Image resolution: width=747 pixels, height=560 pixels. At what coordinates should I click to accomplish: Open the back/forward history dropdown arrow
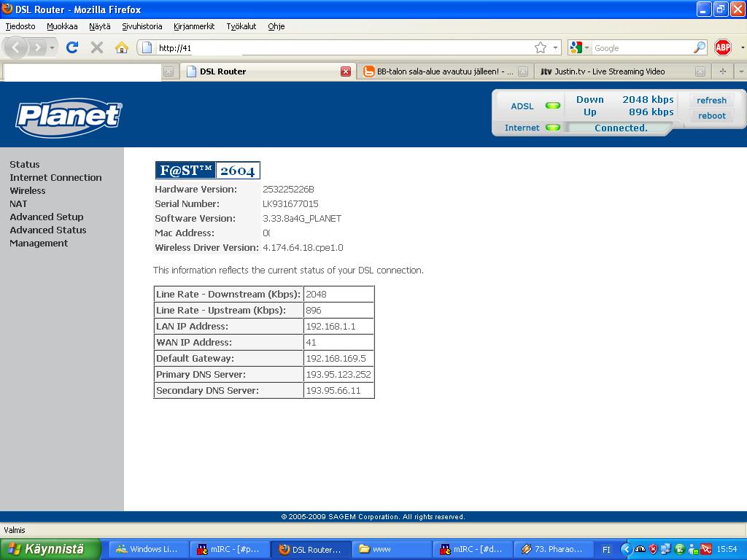[x=52, y=47]
